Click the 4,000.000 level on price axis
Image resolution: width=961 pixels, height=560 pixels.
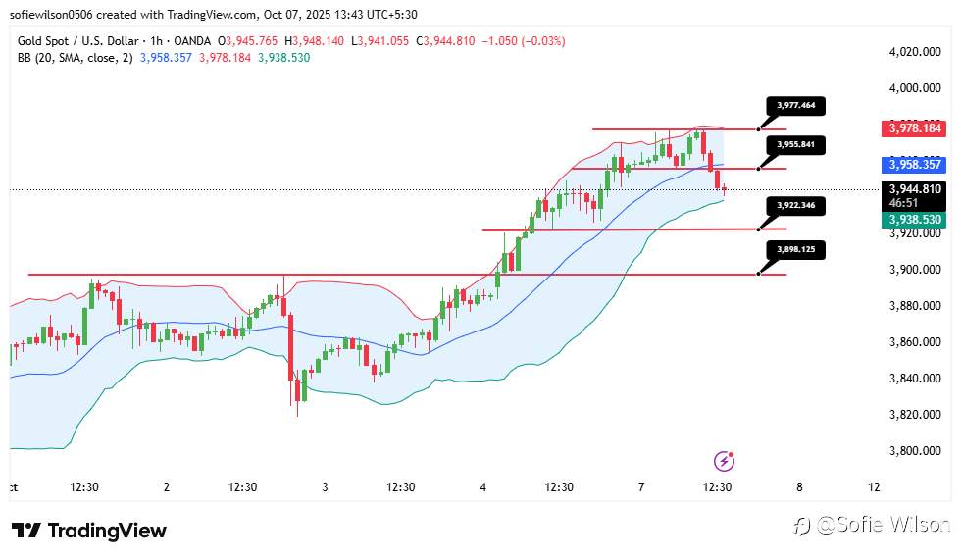(x=915, y=88)
